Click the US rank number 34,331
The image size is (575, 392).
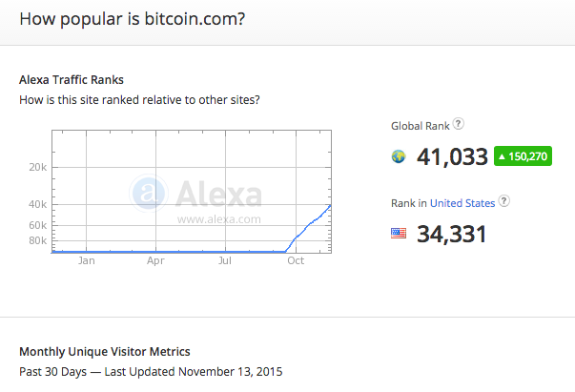(451, 234)
